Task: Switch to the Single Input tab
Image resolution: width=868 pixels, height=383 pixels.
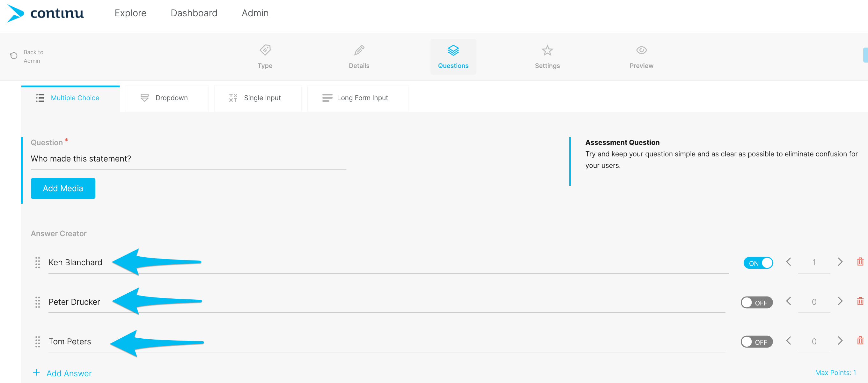Action: click(258, 98)
